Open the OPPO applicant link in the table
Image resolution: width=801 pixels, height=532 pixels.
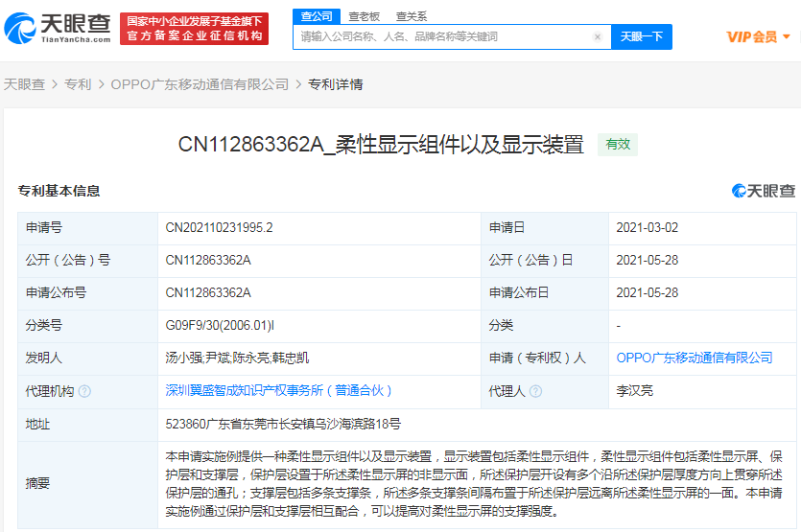pos(695,358)
